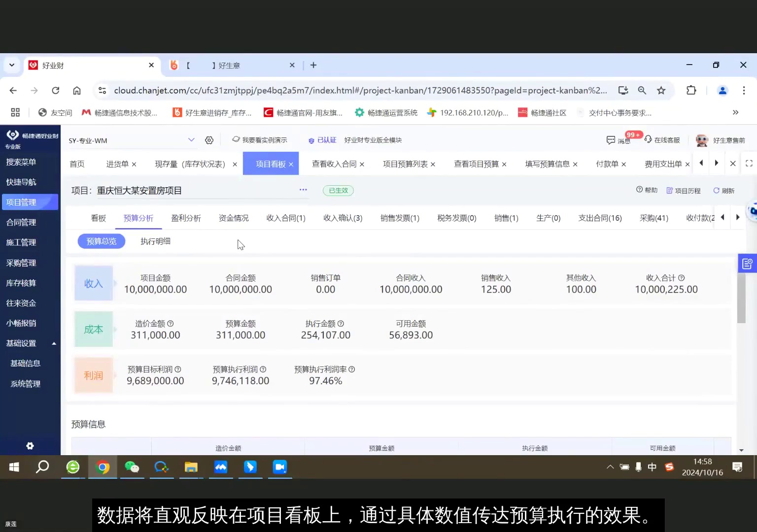757x532 pixels.
Task: Open 在线客服 online customer service
Action: click(x=662, y=139)
